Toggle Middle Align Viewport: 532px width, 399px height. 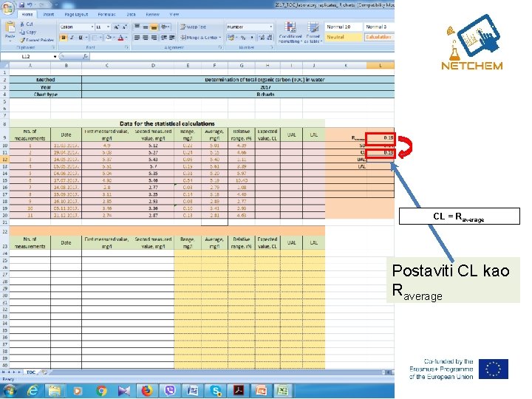(x=146, y=27)
